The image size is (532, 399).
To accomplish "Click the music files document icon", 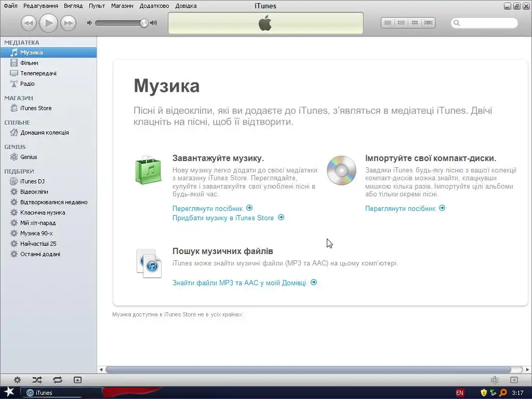I will (149, 263).
